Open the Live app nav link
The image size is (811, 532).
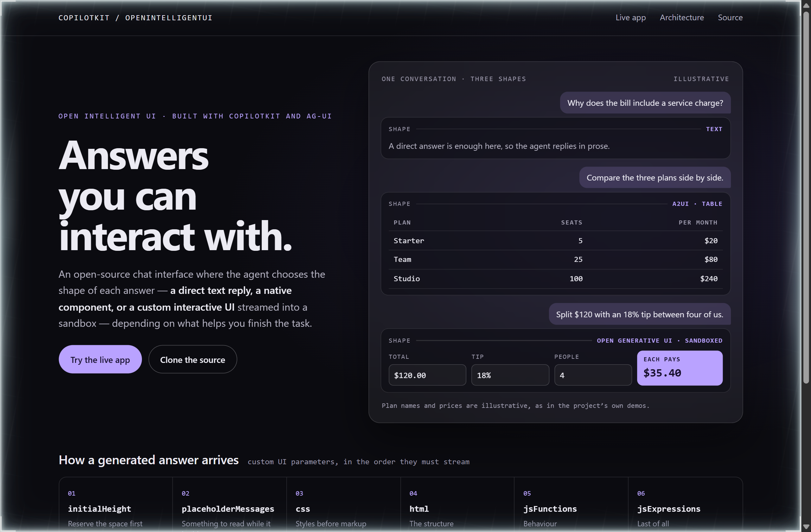point(630,18)
